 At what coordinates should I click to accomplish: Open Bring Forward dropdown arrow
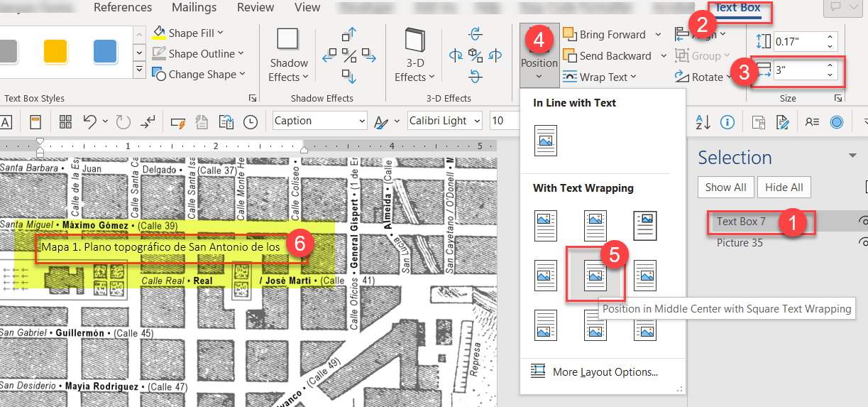pos(658,34)
